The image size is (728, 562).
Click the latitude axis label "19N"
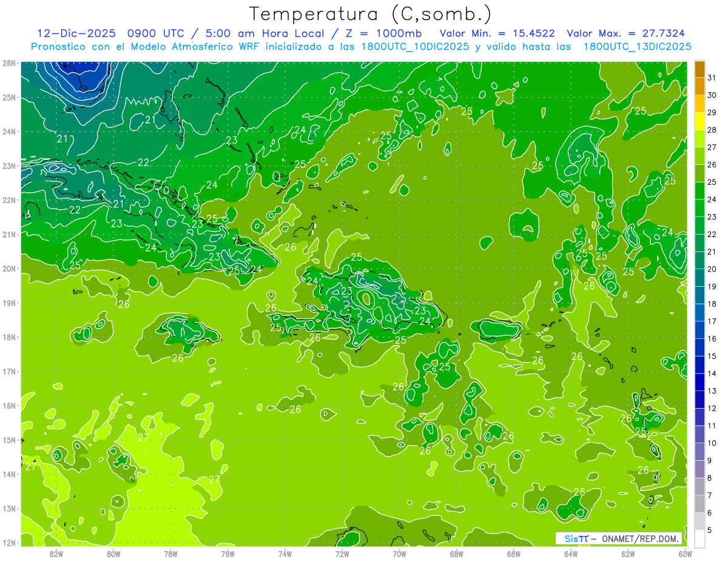pos(8,303)
